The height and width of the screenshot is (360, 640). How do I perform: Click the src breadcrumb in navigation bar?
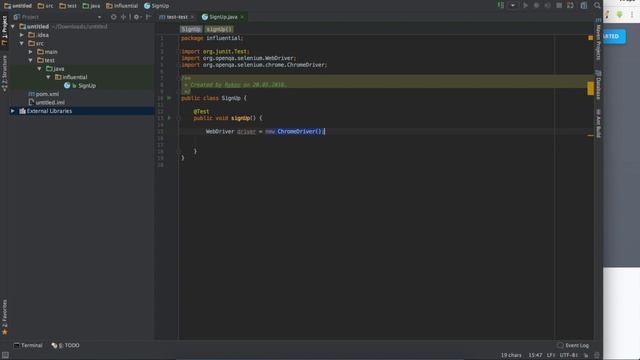pyautogui.click(x=45, y=6)
